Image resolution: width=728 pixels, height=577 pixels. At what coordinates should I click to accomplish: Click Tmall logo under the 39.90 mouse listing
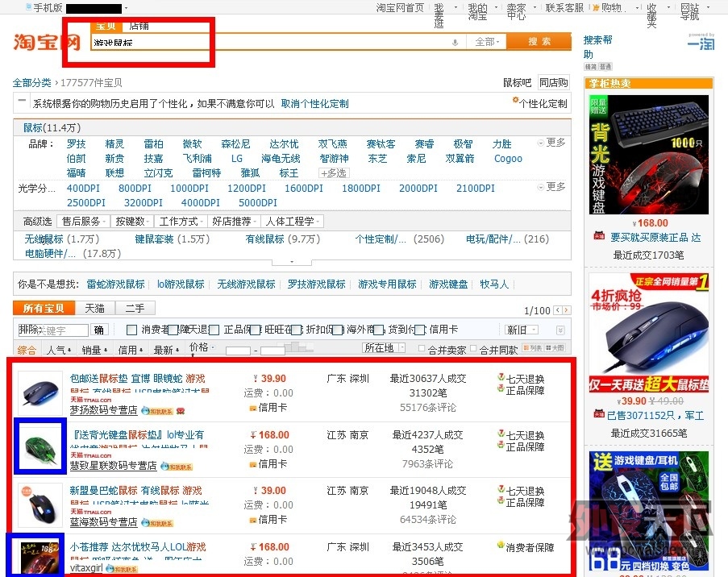pyautogui.click(x=90, y=400)
